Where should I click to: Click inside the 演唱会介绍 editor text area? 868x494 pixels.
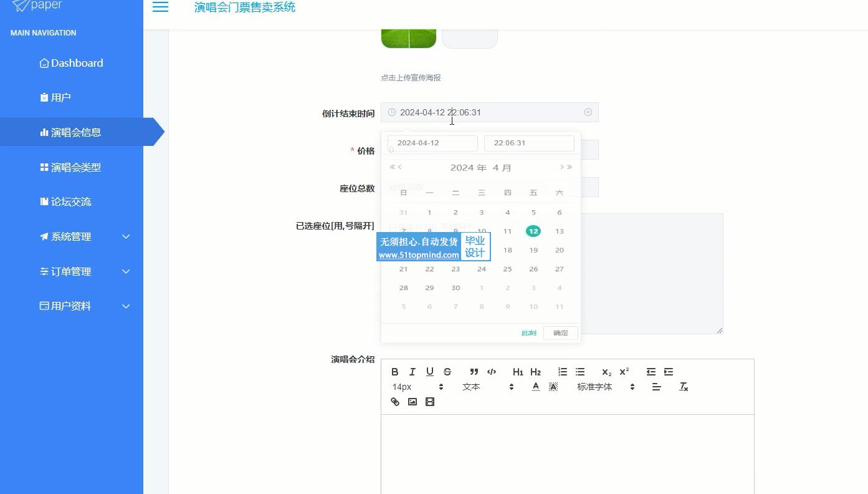tap(568, 454)
